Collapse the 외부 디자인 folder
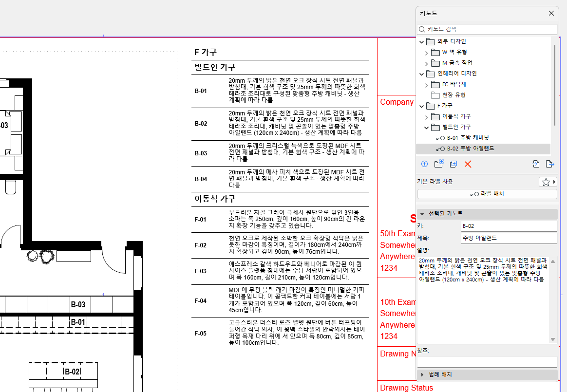The image size is (567, 392). tap(421, 42)
